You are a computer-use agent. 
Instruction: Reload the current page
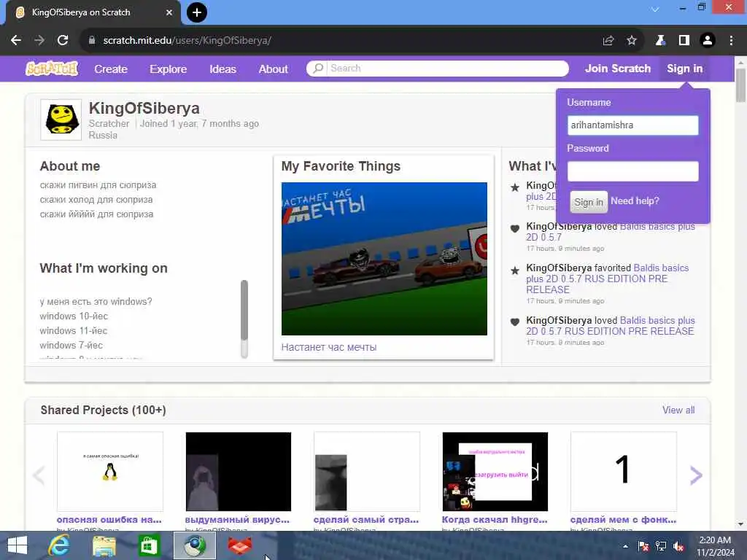63,41
